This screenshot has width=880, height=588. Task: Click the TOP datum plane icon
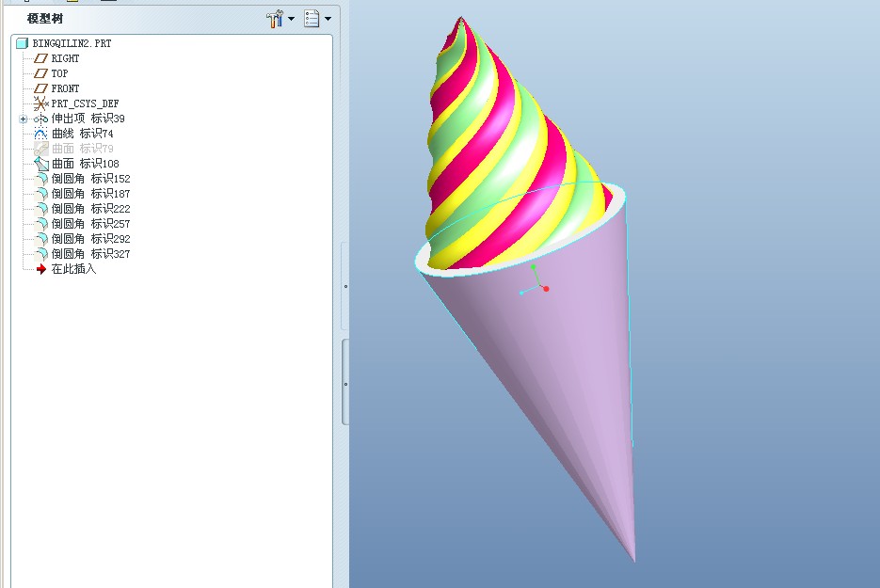pos(41,73)
